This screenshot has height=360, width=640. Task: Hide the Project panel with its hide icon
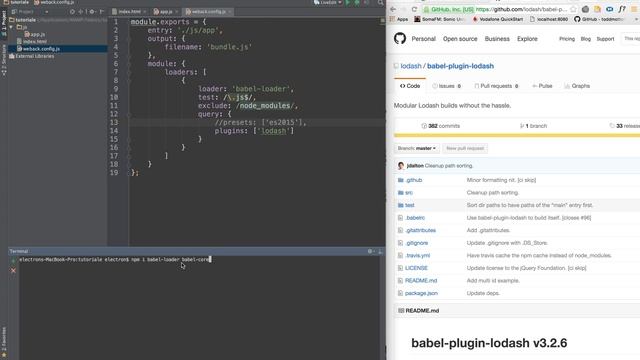[102, 12]
